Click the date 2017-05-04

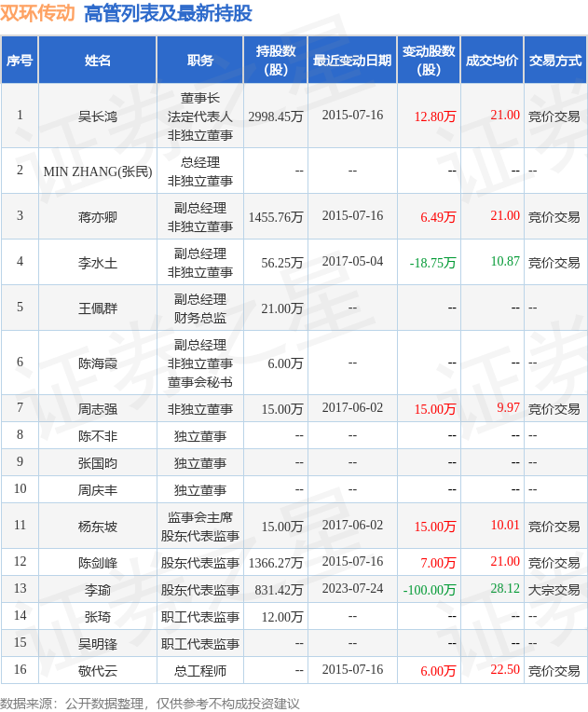coord(352,261)
